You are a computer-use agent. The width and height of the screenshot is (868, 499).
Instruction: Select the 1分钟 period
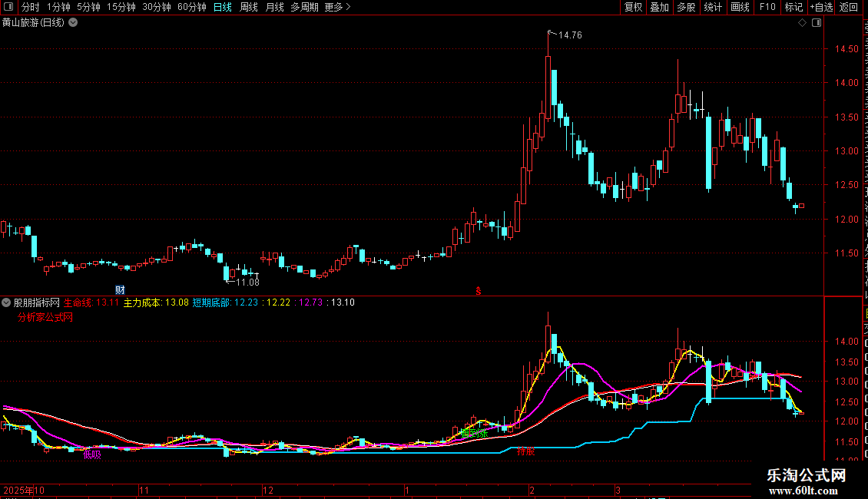point(58,7)
